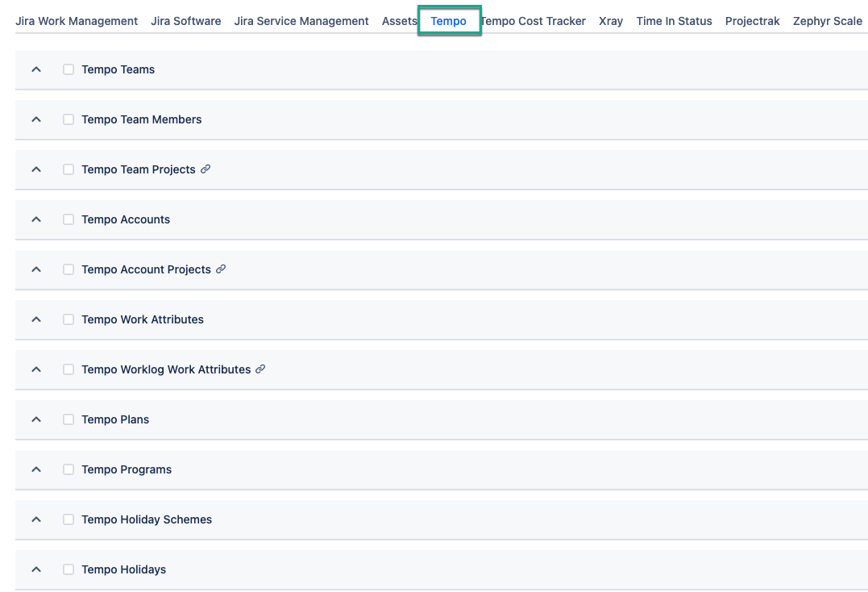Click the link icon beside Tempo Team Projects
The height and width of the screenshot is (592, 868).
point(206,169)
